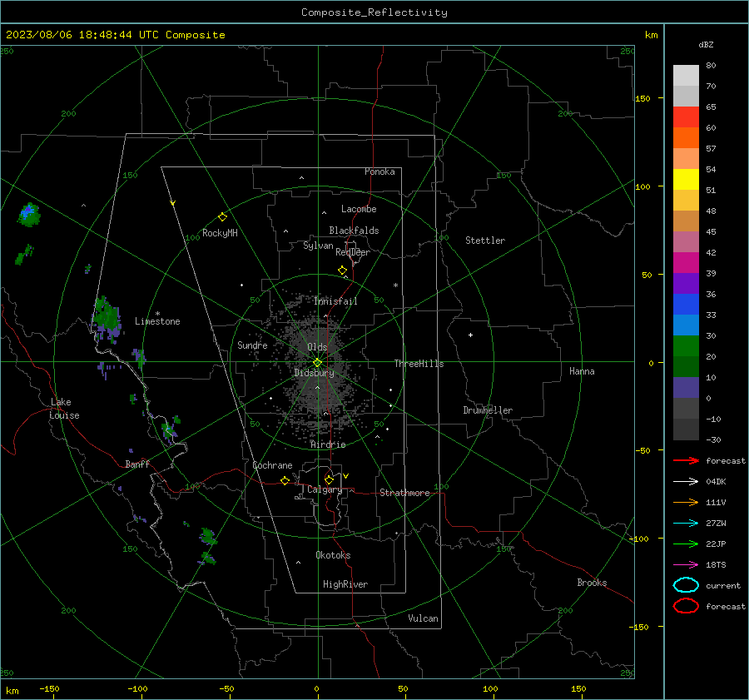Click the RedDeer city label
749x700 pixels.
coord(353,252)
